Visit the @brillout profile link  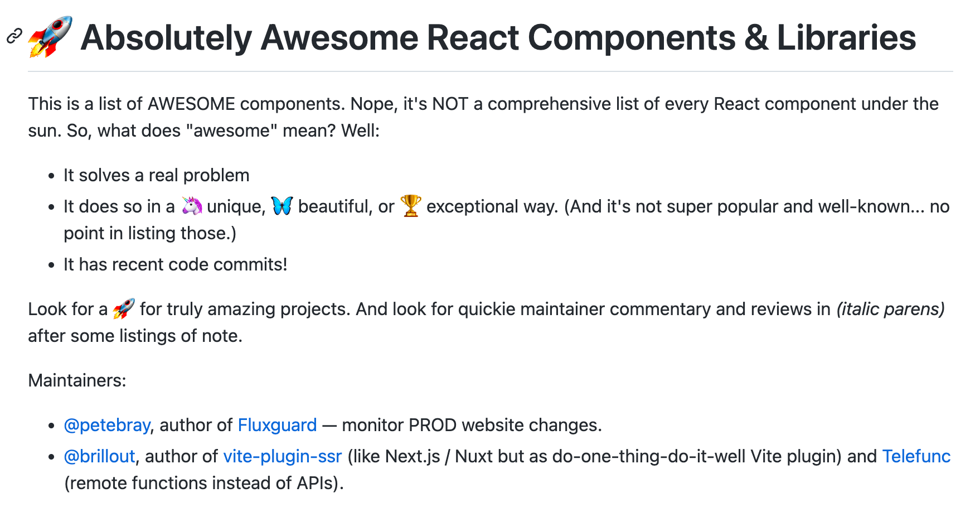[99, 456]
